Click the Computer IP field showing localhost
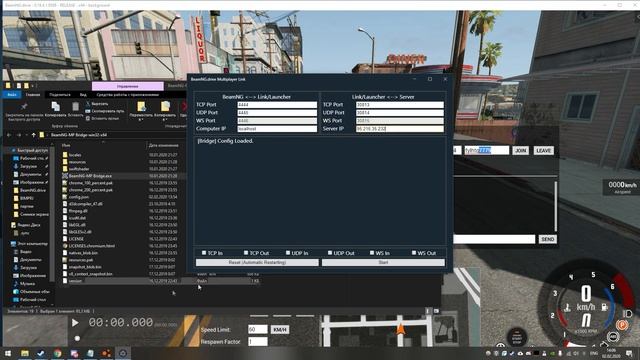Viewport: 640px width, 360px height. [x=277, y=129]
